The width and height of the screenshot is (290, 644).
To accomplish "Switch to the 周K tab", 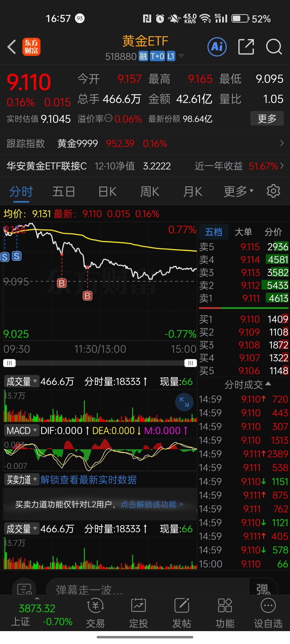I will coord(150,191).
